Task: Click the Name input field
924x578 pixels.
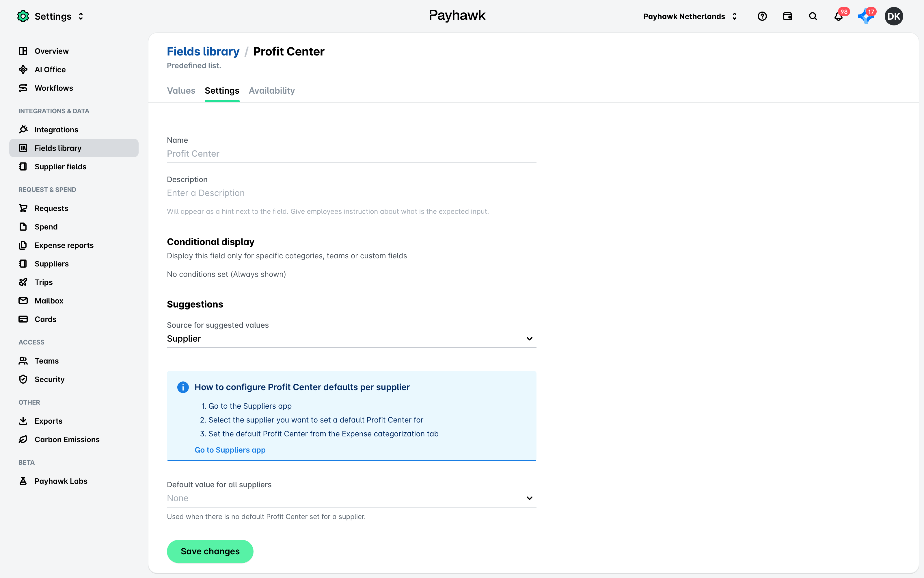Action: pyautogui.click(x=351, y=154)
